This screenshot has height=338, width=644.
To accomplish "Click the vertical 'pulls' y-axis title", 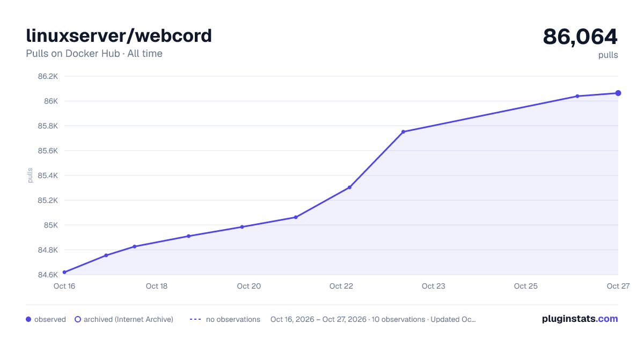I will [30, 175].
